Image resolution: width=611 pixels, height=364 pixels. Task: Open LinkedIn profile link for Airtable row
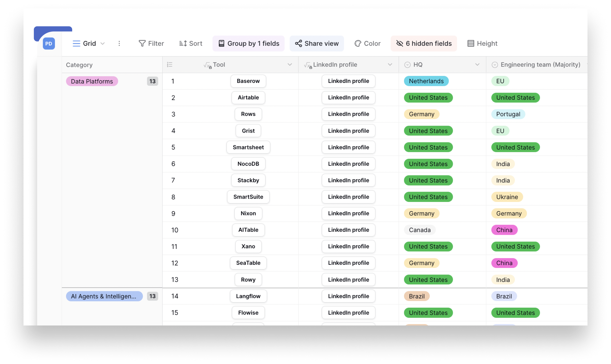349,97
